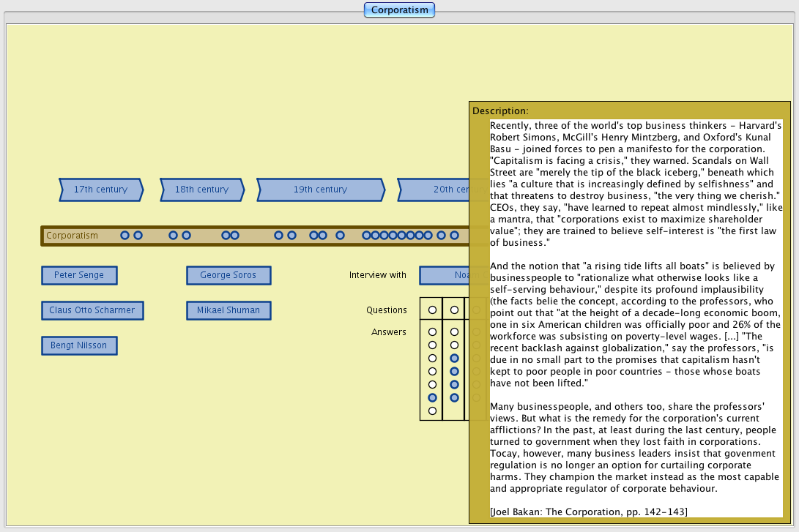The image size is (799, 532).
Task: Select second column's Questions radio button
Action: coord(454,310)
